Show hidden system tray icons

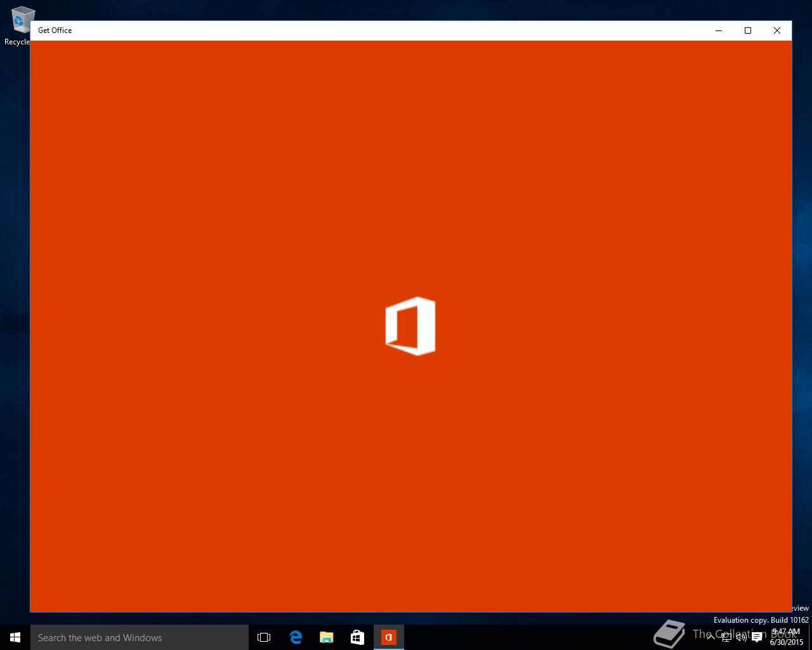(x=710, y=637)
